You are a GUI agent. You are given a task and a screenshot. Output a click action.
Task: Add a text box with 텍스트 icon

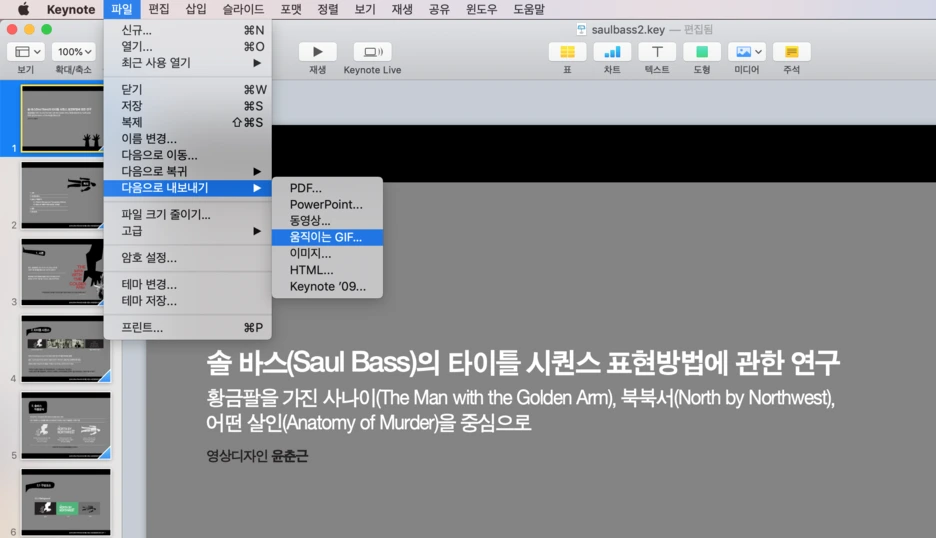657,52
